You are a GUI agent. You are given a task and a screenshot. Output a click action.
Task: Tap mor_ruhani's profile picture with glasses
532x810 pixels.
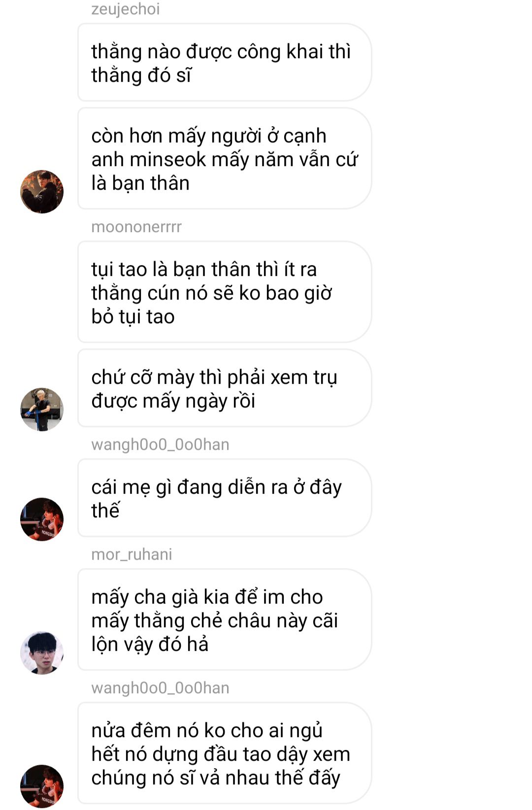(42, 652)
